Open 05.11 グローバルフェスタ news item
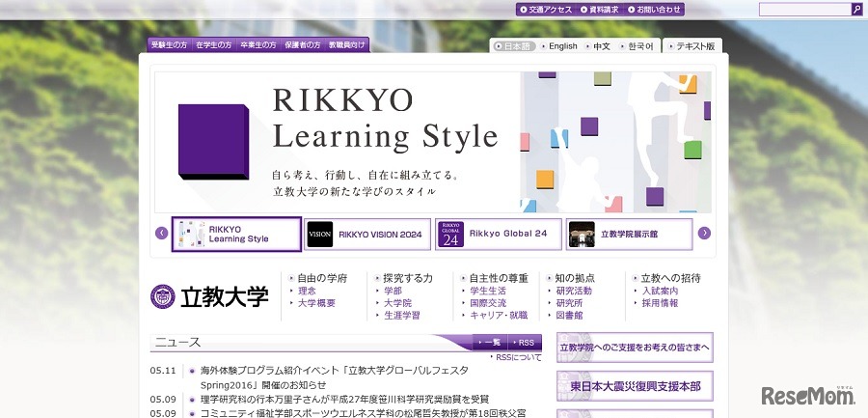The image size is (868, 418). coord(335,377)
